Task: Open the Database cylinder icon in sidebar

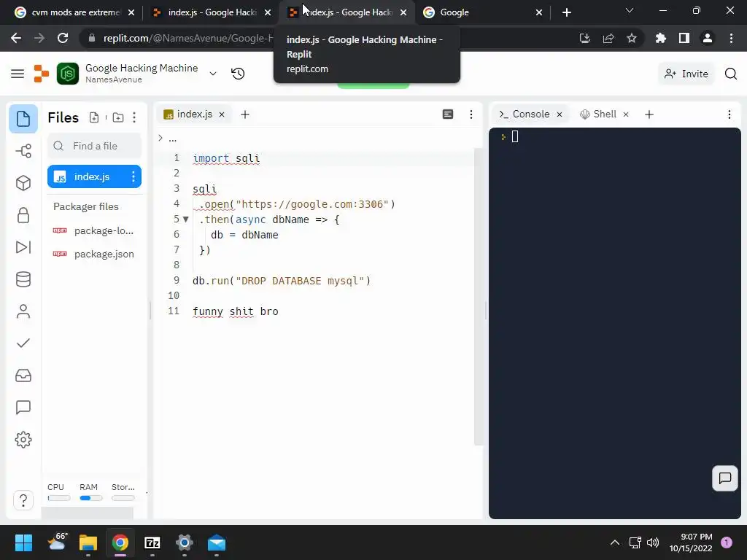Action: [x=23, y=279]
